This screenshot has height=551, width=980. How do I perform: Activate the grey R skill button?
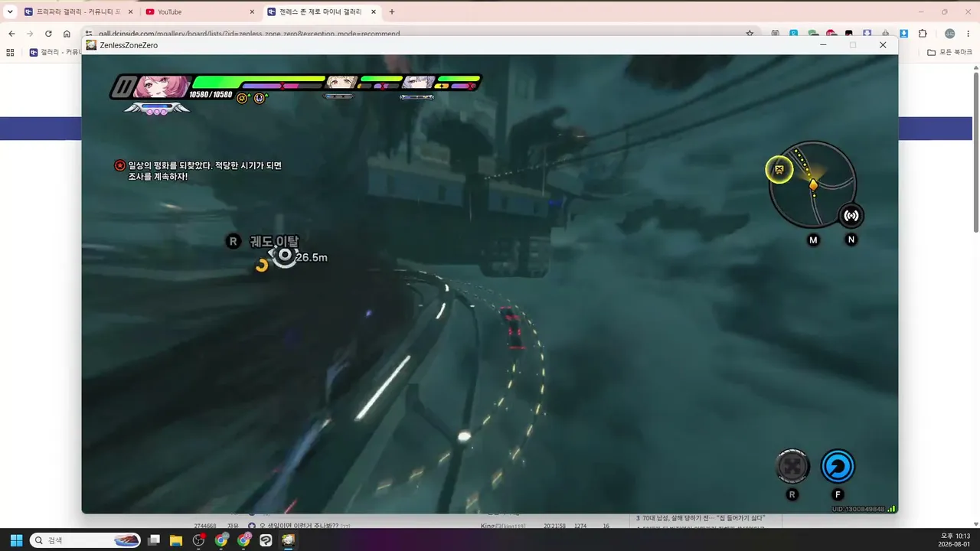click(792, 466)
